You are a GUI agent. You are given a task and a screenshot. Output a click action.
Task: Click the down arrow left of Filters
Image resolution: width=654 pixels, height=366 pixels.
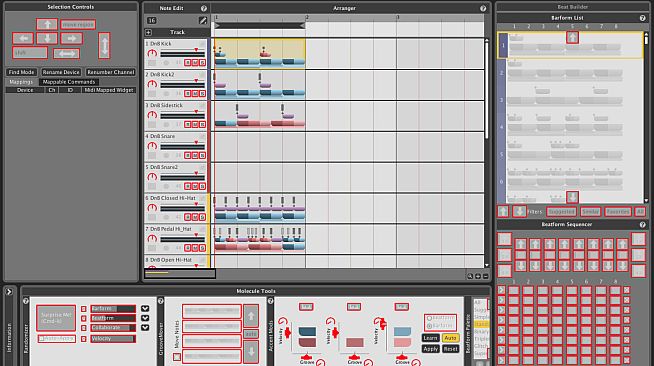click(519, 211)
